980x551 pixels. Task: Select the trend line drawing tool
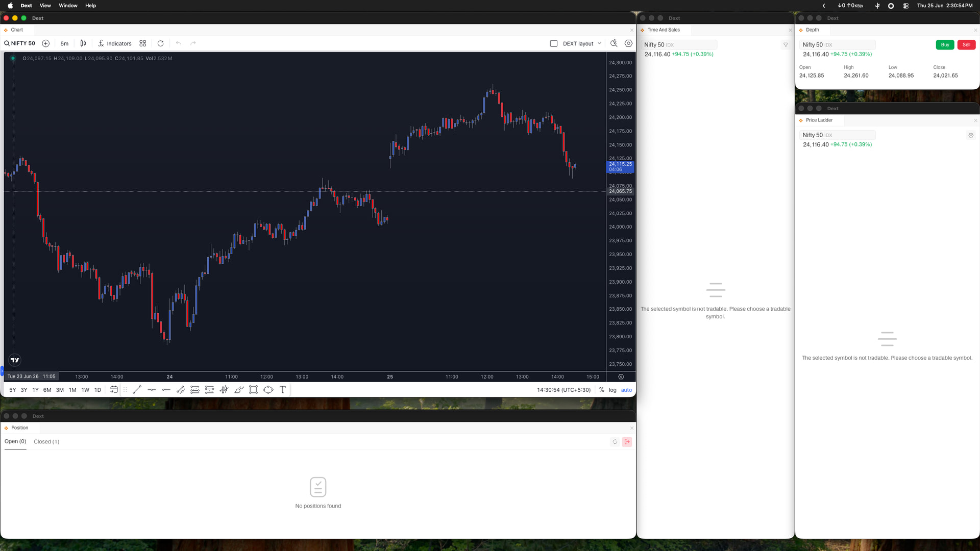(137, 390)
